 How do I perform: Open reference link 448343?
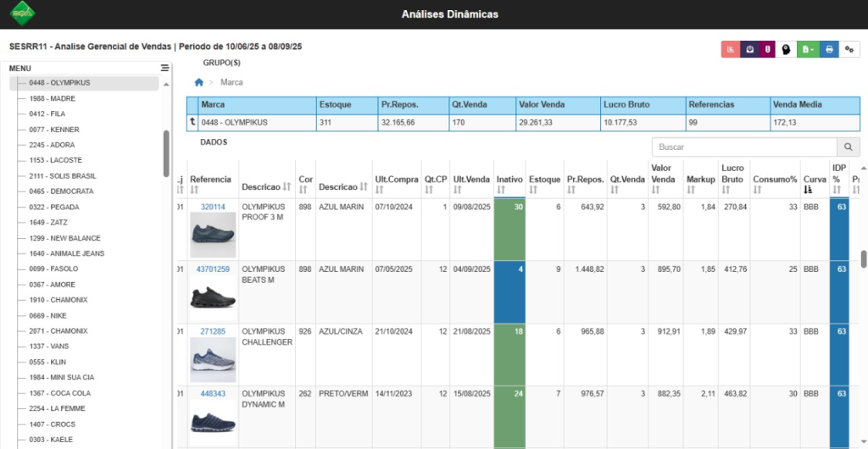tap(213, 394)
